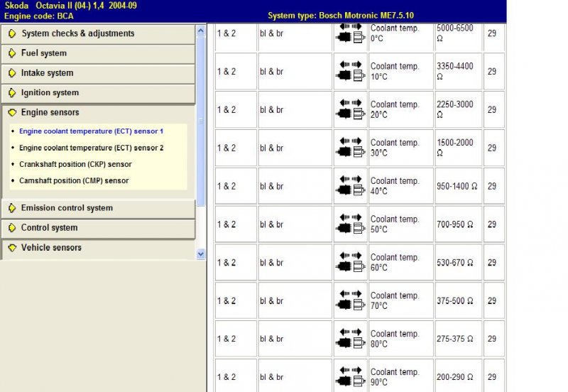
Task: Click the Coolant temp. 60°C condition cell
Action: [401, 262]
